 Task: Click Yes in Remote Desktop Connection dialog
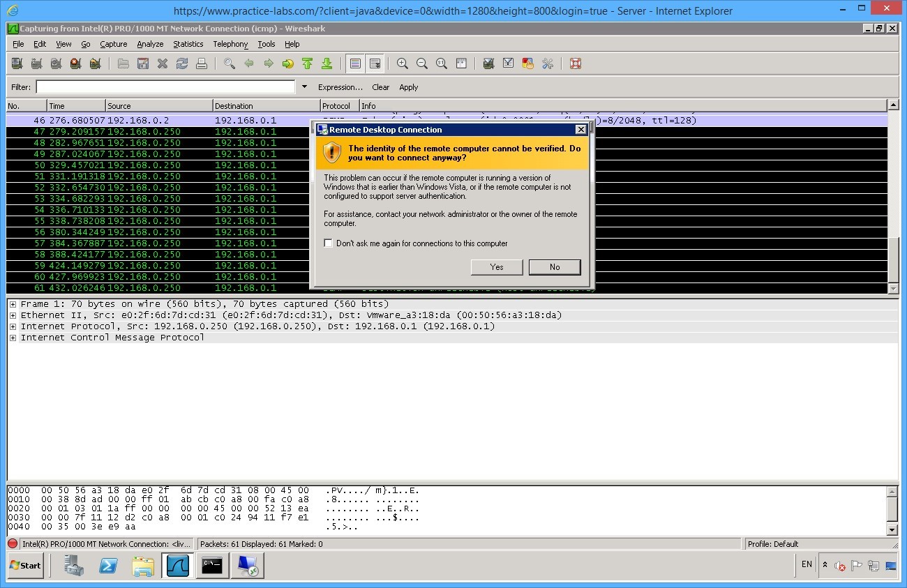pyautogui.click(x=497, y=266)
